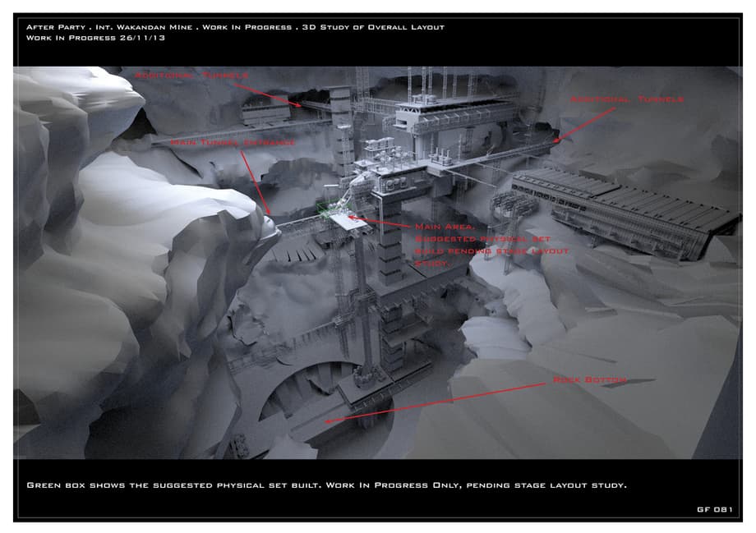Click the arrowhead of the left Additional Tunnels arrow
The height and width of the screenshot is (533, 756).
pos(302,106)
